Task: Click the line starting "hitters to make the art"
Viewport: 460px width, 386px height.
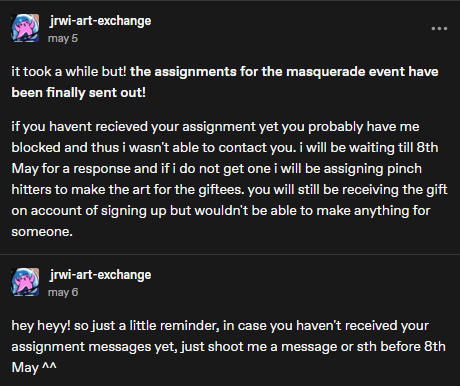Action: pyautogui.click(x=229, y=190)
